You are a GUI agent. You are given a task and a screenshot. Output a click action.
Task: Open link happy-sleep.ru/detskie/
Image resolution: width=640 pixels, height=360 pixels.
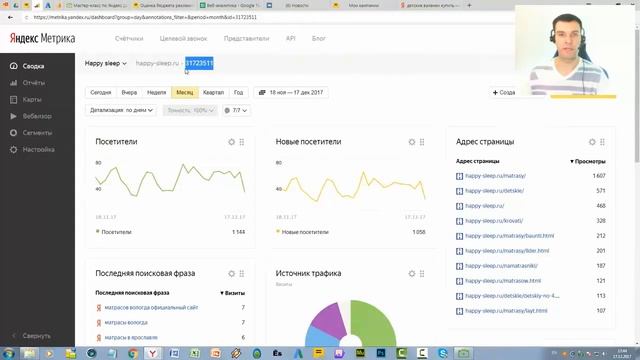494,191
